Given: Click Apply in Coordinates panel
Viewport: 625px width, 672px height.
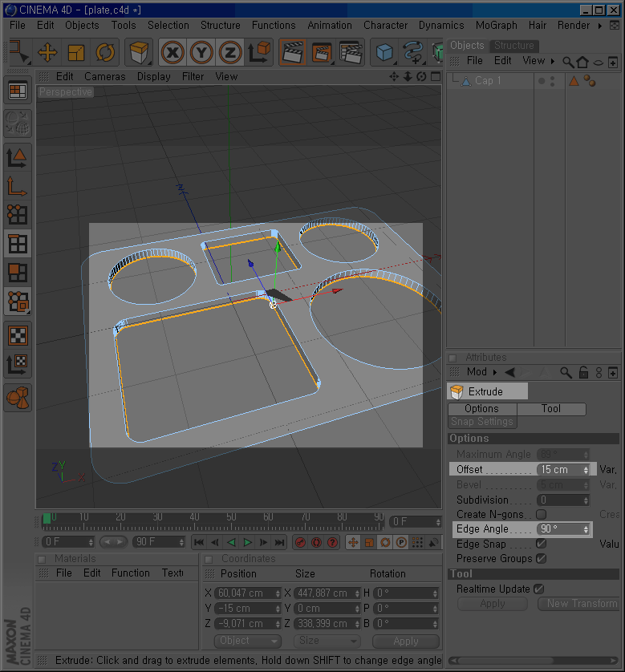Looking at the screenshot, I should tap(405, 642).
